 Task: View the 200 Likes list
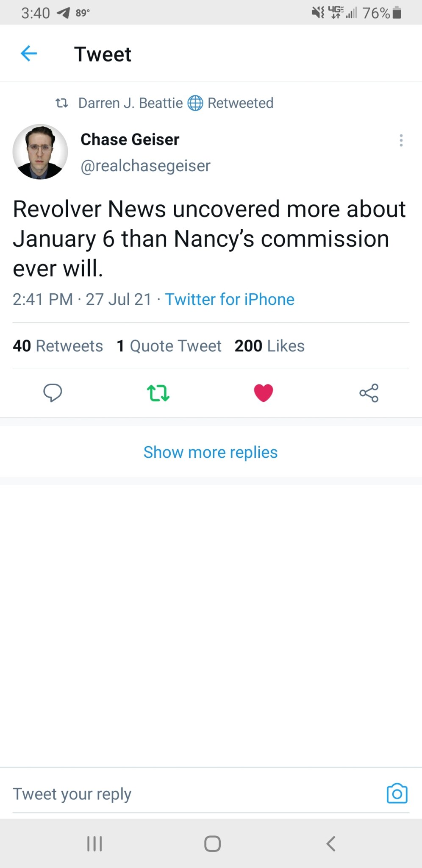(269, 346)
